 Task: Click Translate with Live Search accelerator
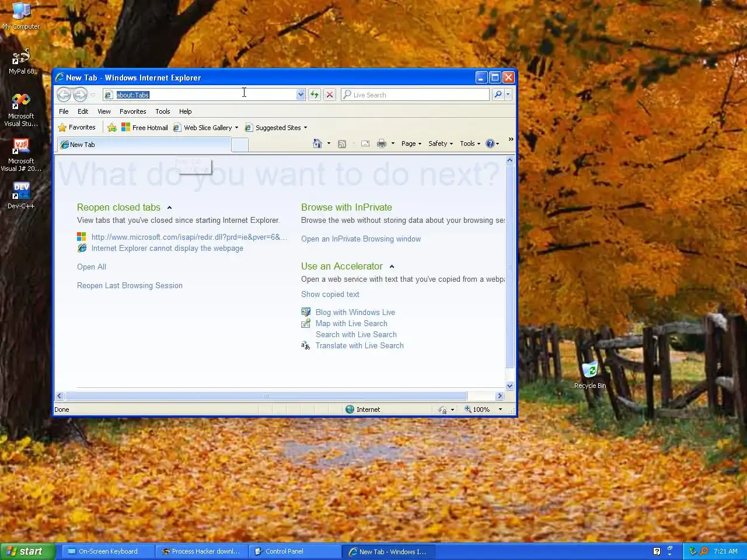[x=359, y=345]
